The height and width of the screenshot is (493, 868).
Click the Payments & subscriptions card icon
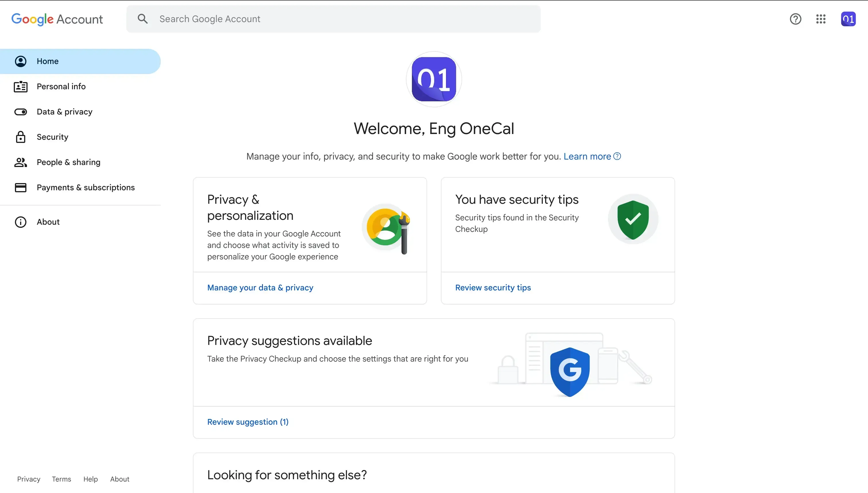coord(20,187)
